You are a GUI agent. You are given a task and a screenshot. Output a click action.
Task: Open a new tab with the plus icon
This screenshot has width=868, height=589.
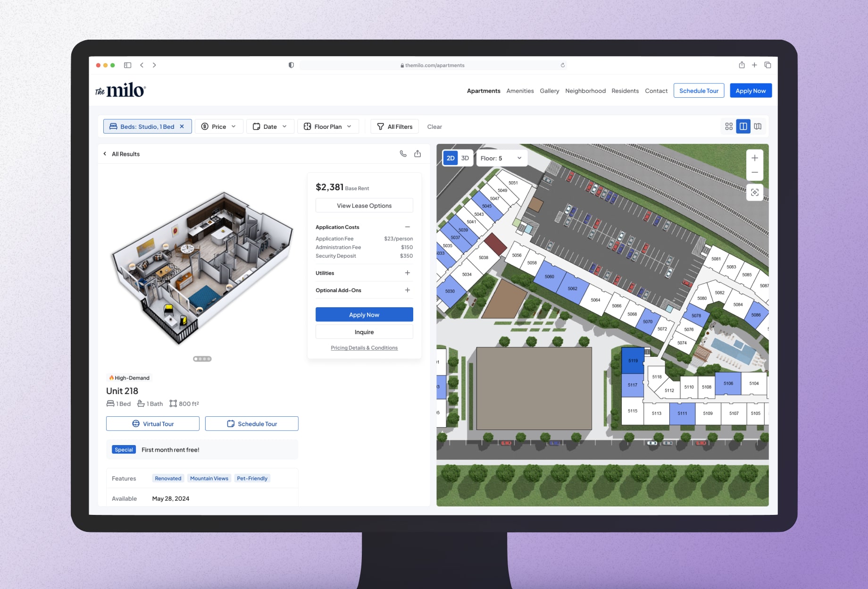coord(754,65)
